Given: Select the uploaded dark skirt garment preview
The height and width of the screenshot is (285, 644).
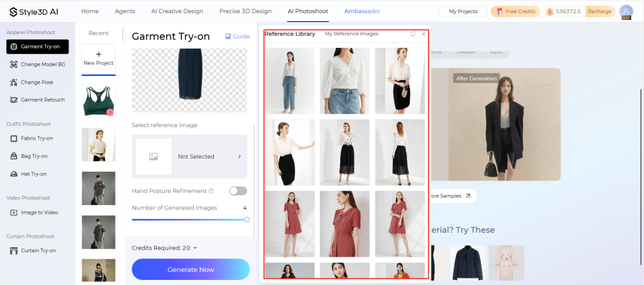Looking at the screenshot, I should click(189, 81).
